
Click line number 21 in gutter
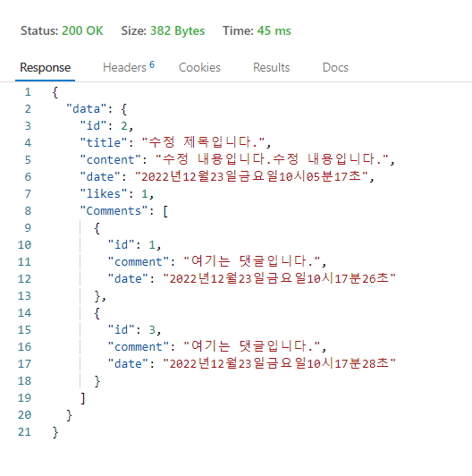(x=24, y=432)
